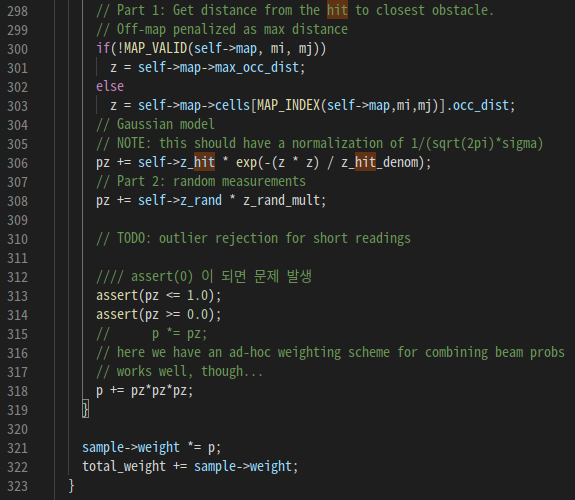Click 'assert(pz >= 0.0);' statement
Image resolution: width=575 pixels, height=500 pixels.
click(x=158, y=314)
